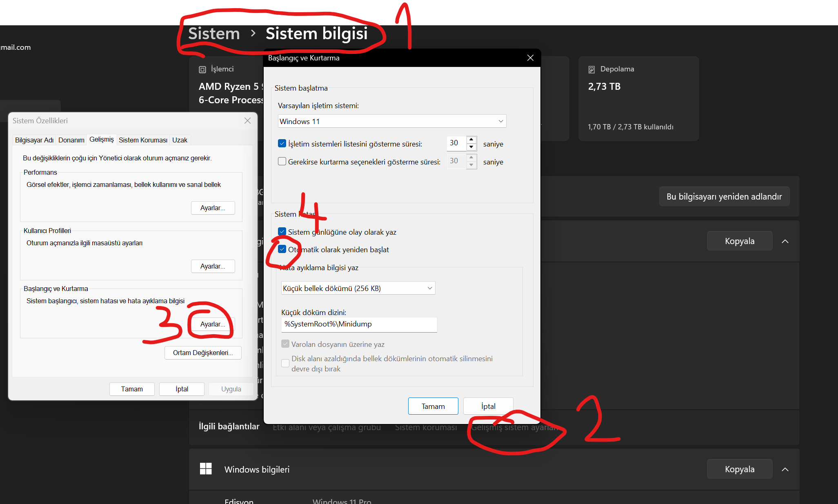The width and height of the screenshot is (838, 504).
Task: Click the Disk alanı azaldığında checkbox
Action: (x=285, y=363)
